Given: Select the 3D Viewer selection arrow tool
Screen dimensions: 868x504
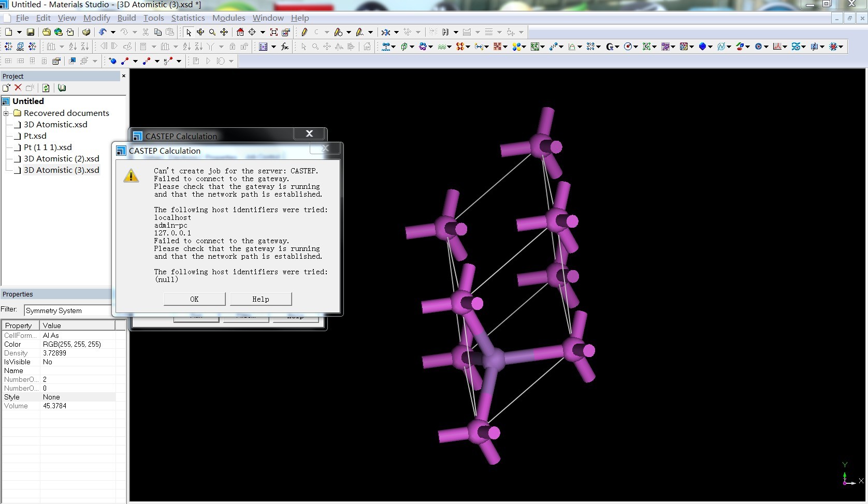Looking at the screenshot, I should [189, 32].
